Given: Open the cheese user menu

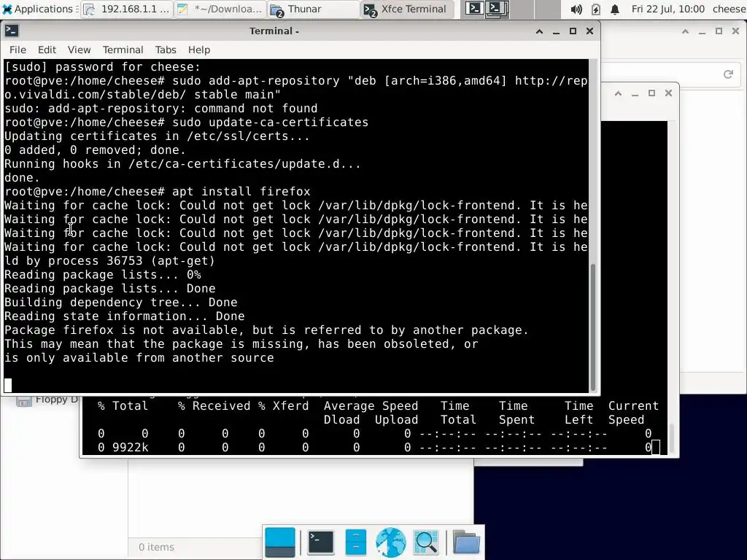Looking at the screenshot, I should point(729,9).
